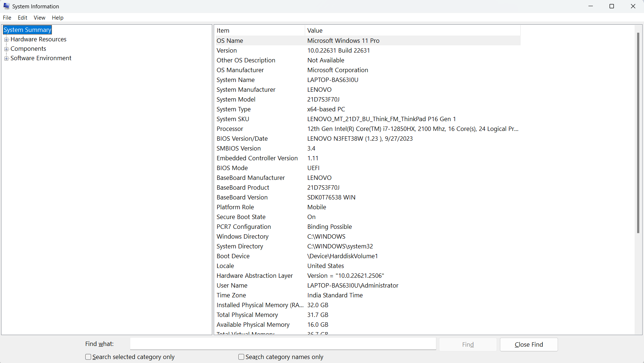644x363 pixels.
Task: Click the Value column header
Action: 413,30
